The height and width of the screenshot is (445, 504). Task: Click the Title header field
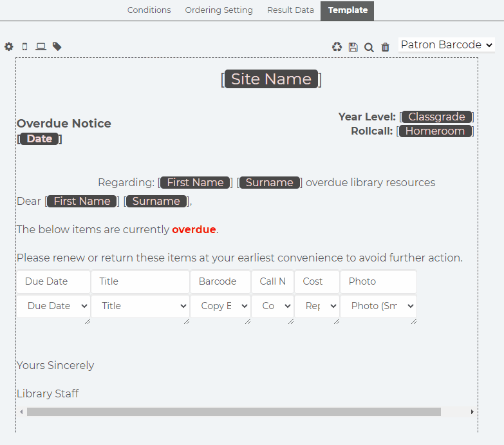[140, 281]
